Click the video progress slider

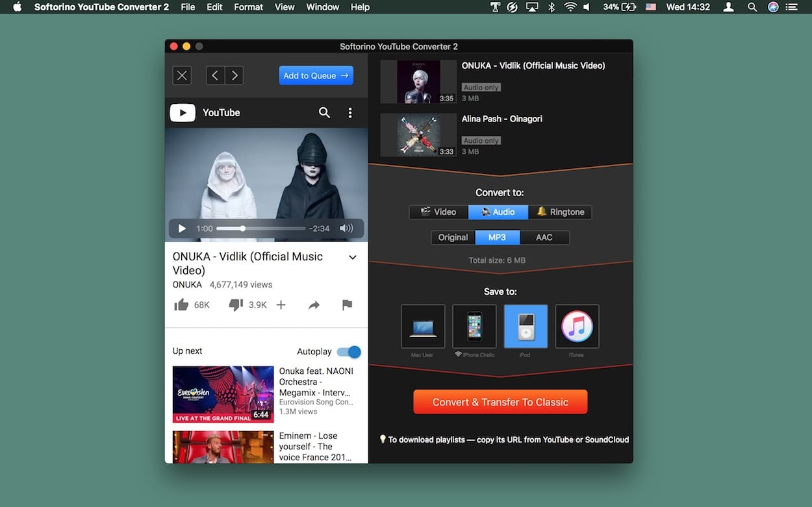click(x=260, y=229)
